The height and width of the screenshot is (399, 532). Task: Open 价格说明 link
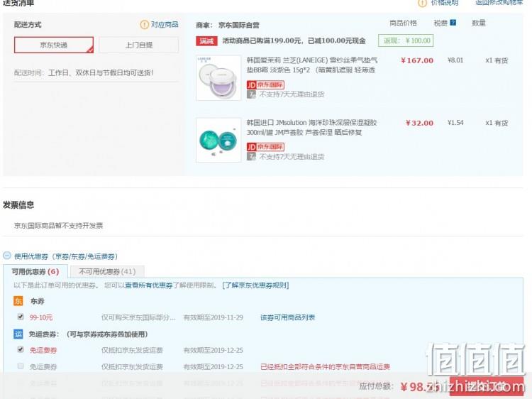pos(445,3)
